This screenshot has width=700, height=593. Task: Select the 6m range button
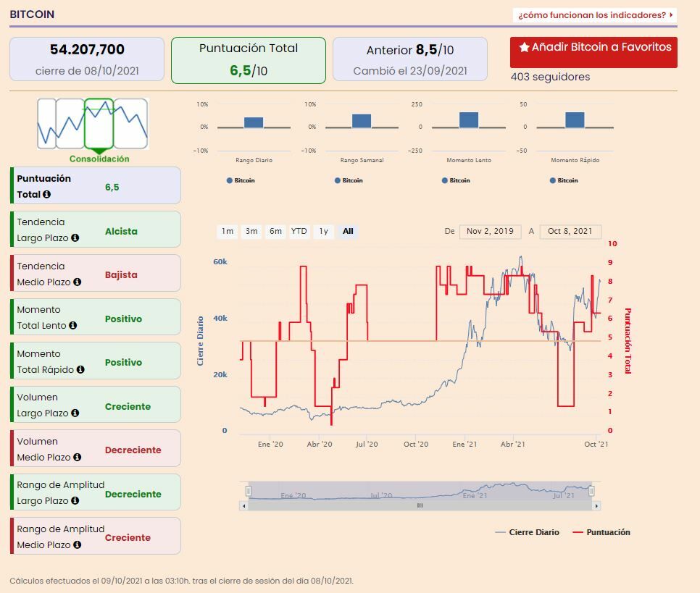tap(275, 231)
